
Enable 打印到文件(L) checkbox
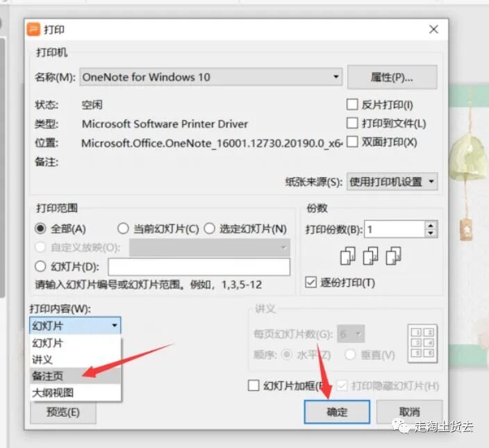(x=352, y=123)
